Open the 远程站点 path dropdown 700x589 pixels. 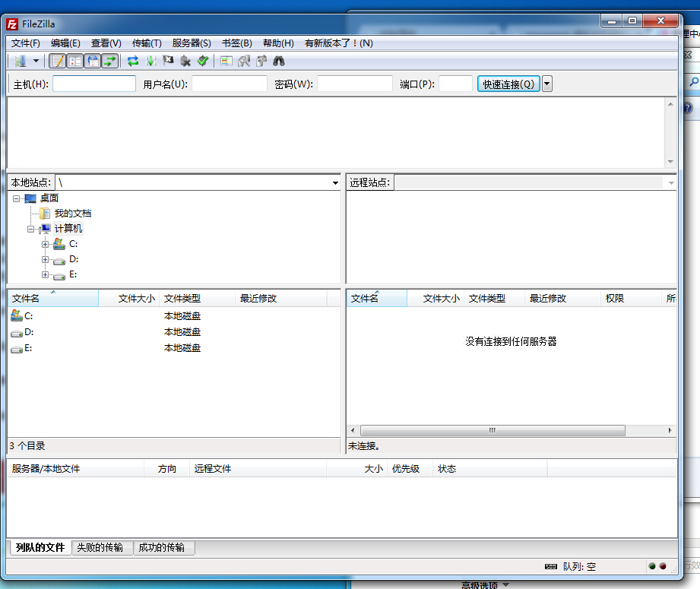click(x=671, y=182)
